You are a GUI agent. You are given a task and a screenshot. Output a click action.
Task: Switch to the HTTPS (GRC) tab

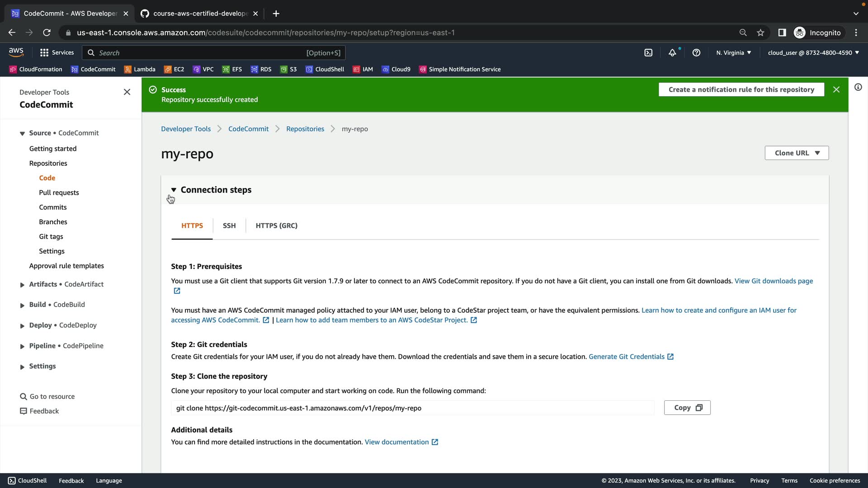click(276, 225)
